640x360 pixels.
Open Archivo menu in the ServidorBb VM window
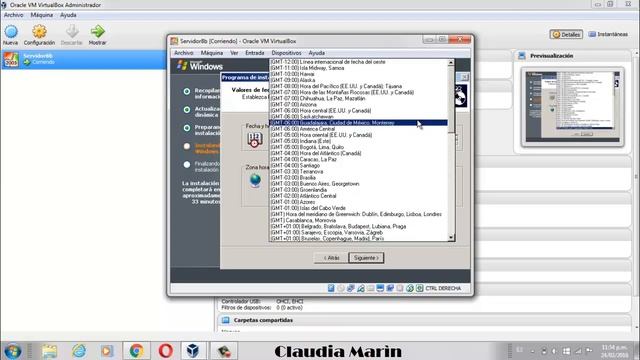(184, 53)
